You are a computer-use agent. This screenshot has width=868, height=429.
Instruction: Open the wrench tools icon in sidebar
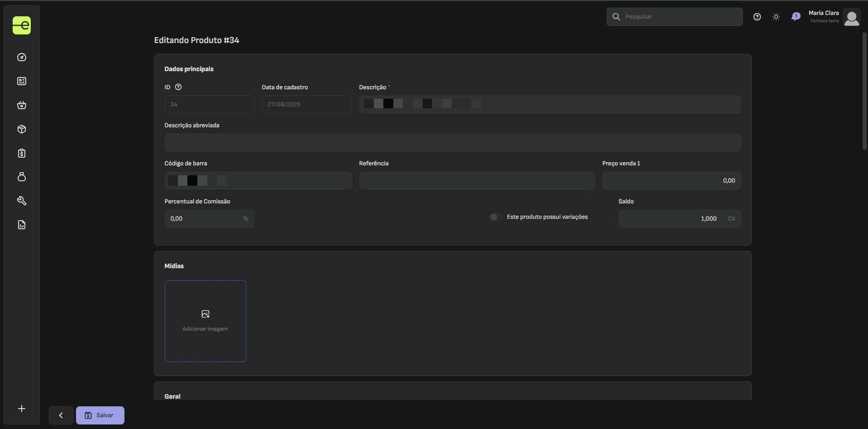point(22,201)
